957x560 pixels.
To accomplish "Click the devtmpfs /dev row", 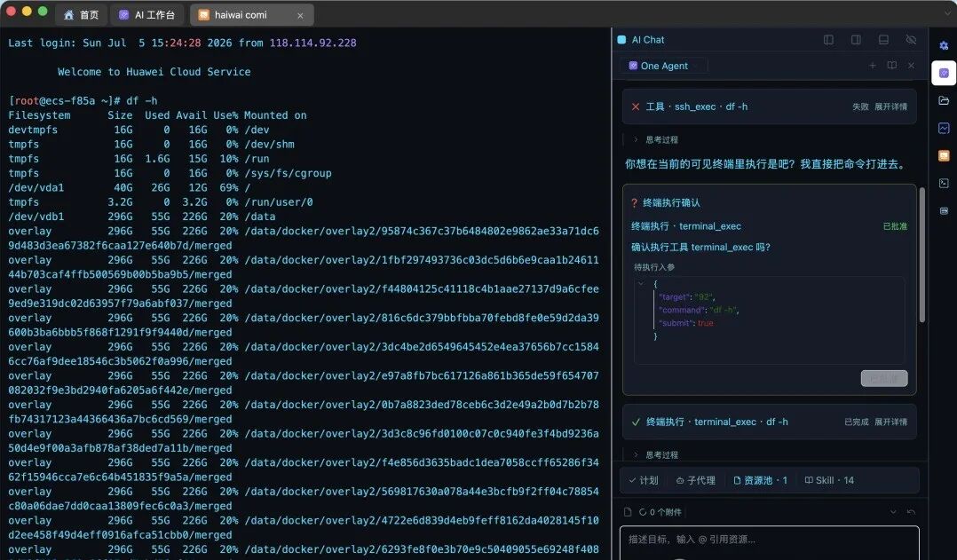I will point(138,130).
